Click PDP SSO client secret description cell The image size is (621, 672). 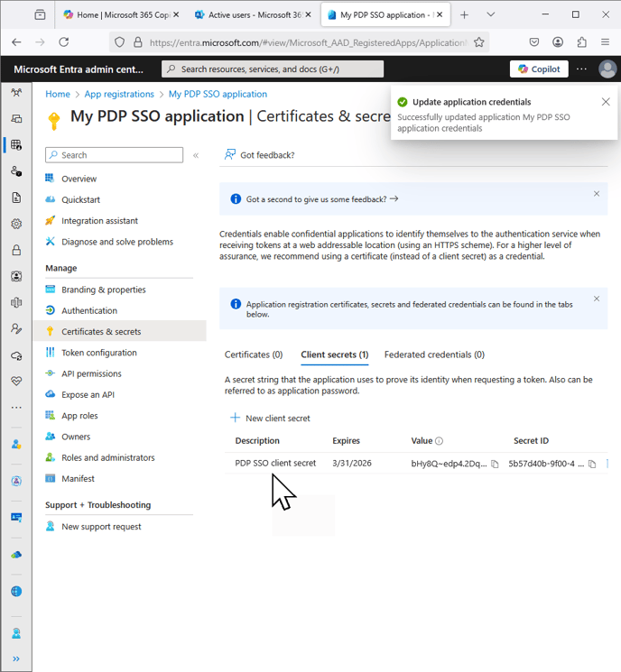(x=275, y=464)
